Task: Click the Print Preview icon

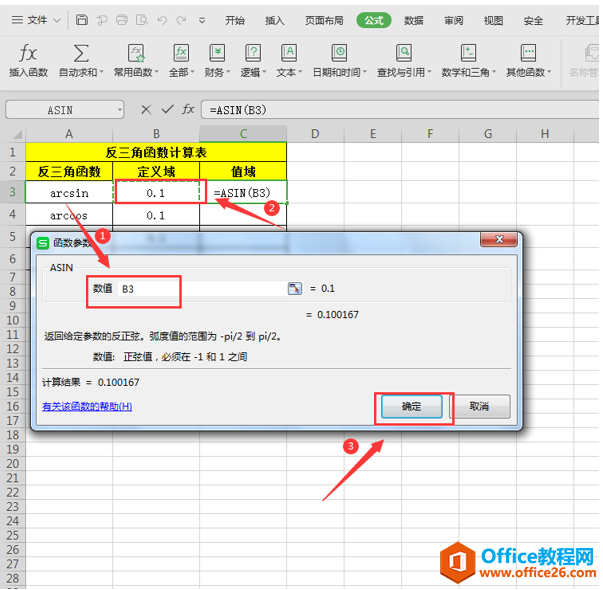Action: (142, 20)
